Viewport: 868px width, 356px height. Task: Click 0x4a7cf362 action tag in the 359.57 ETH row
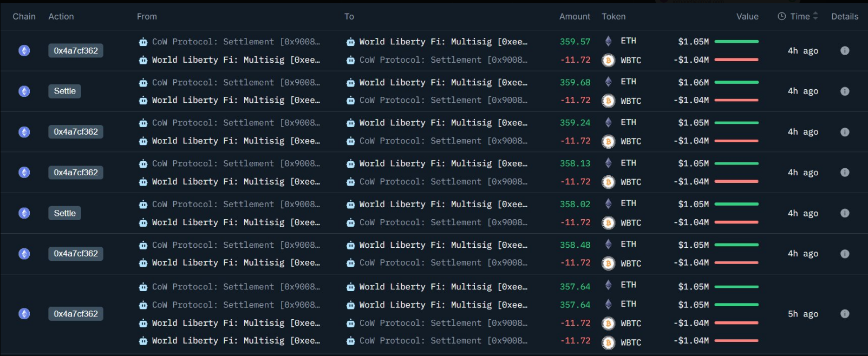pos(76,51)
